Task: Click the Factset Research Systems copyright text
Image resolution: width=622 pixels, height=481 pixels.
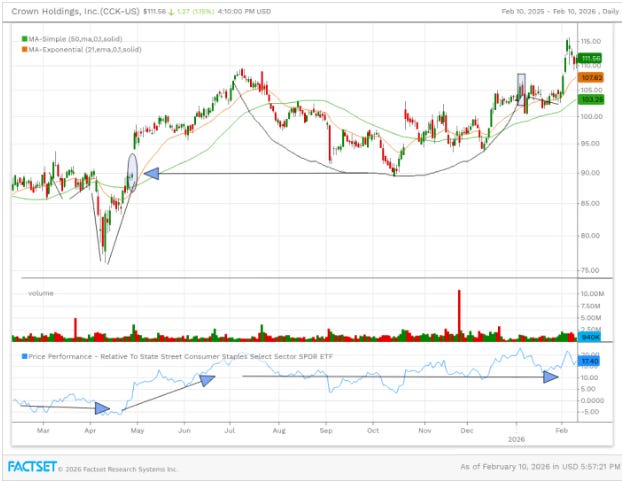Action: point(117,469)
